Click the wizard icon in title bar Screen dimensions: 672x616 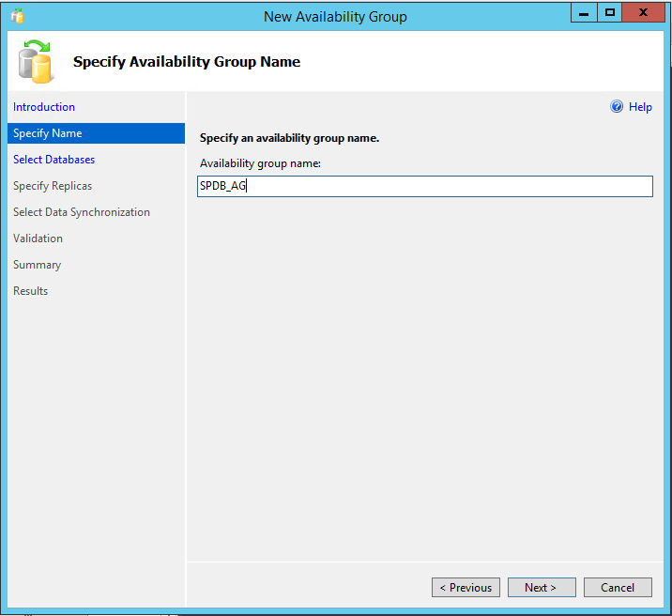tap(17, 16)
